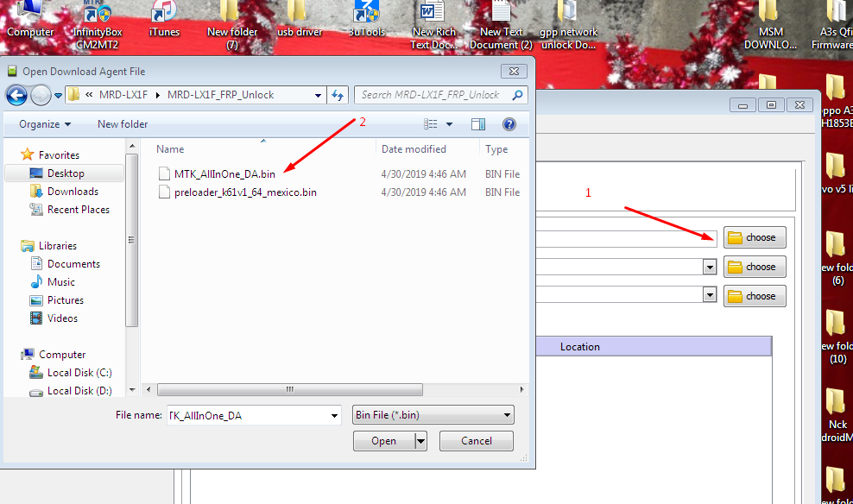Viewport: 853px width, 504px height.
Task: Click the first choose button in flash tool
Action: coord(755,237)
